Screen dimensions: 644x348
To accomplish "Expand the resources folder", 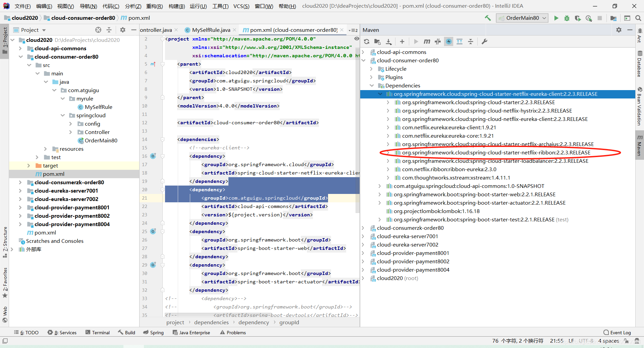I will [x=46, y=149].
